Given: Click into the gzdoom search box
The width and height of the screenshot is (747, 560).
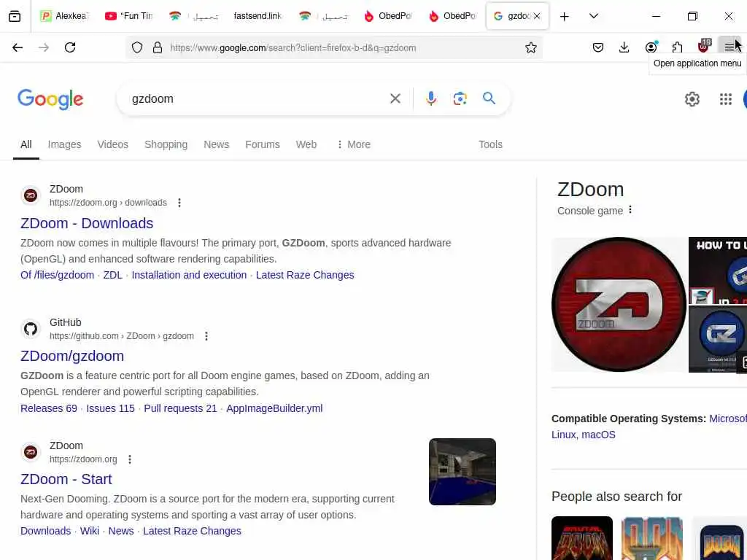Looking at the screenshot, I should pos(258,98).
